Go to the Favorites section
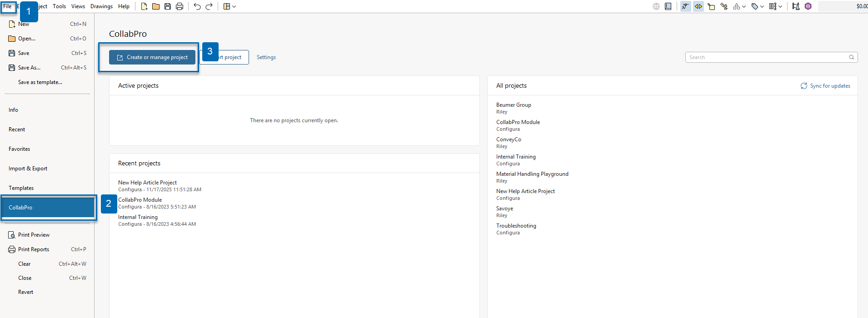Viewport: 868px width, 318px height. click(x=19, y=149)
